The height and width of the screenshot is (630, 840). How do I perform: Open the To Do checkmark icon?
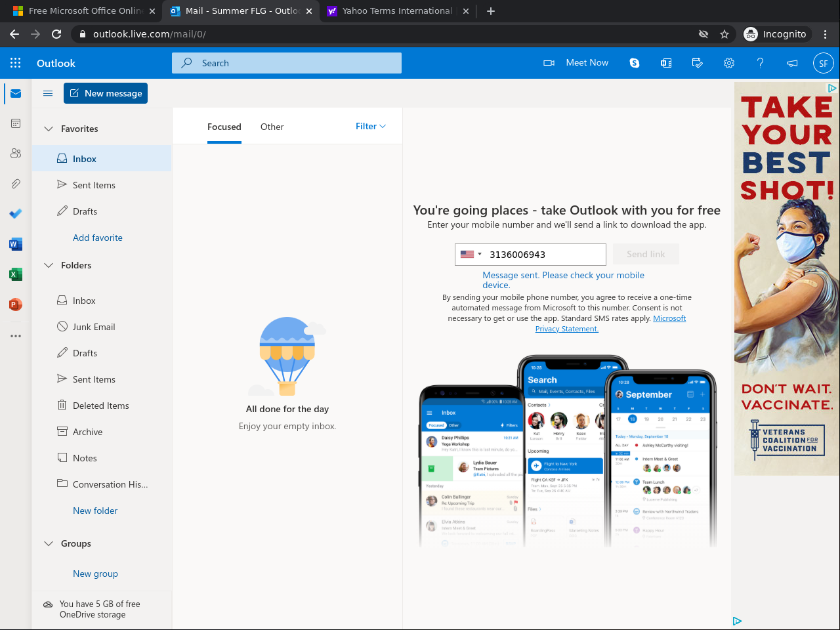(x=16, y=214)
